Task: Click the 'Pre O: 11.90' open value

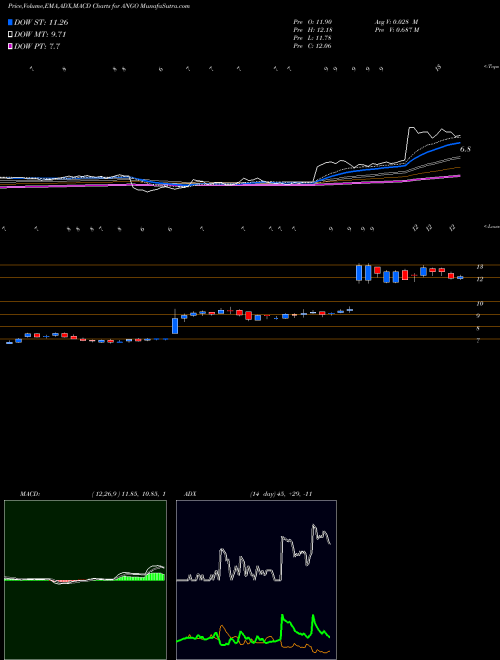Action: click(x=313, y=22)
